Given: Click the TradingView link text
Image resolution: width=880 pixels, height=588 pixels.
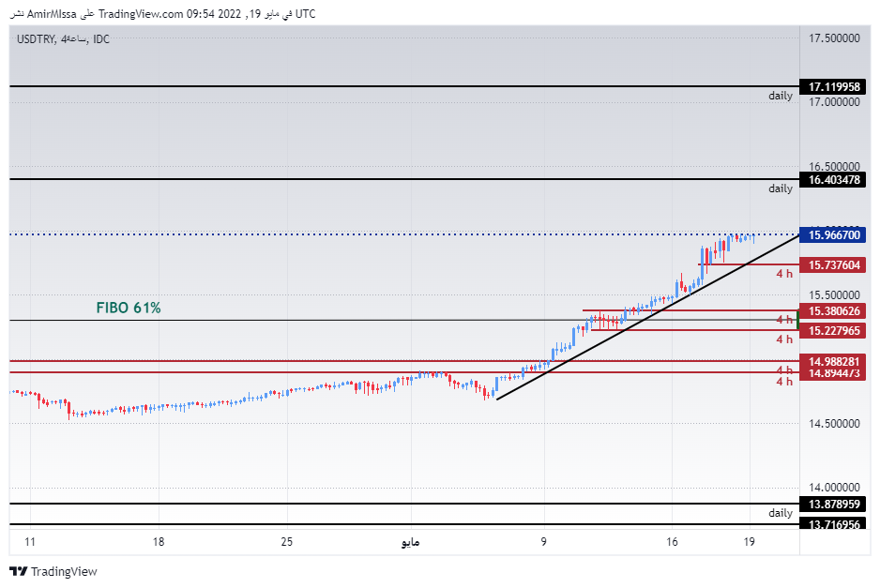Looking at the screenshot, I should pyautogui.click(x=63, y=571).
